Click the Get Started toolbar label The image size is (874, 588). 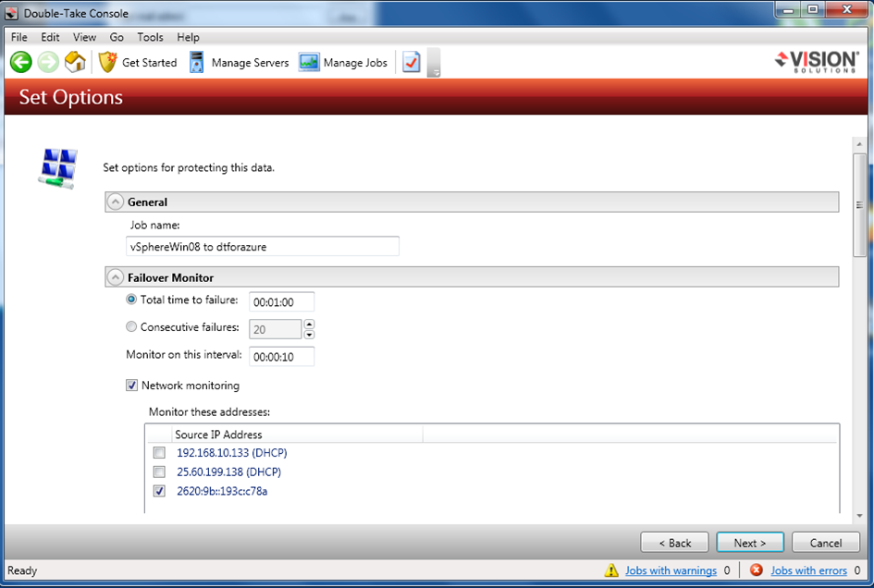[150, 63]
